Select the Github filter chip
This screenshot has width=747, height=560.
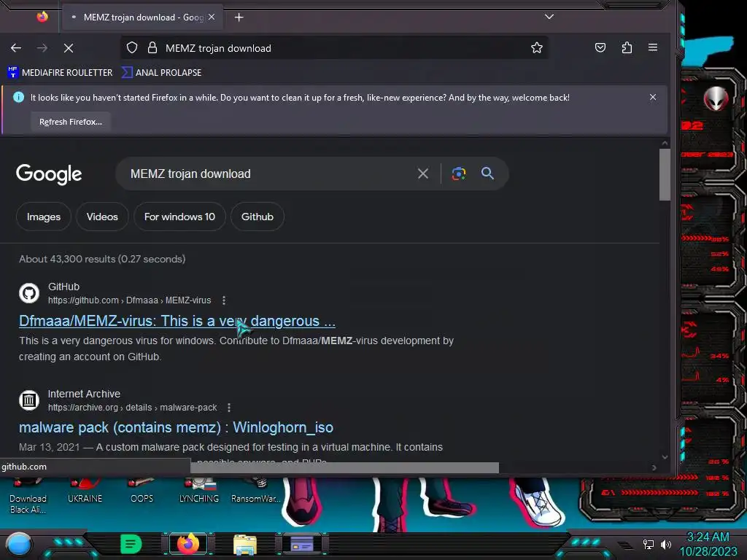(x=258, y=217)
